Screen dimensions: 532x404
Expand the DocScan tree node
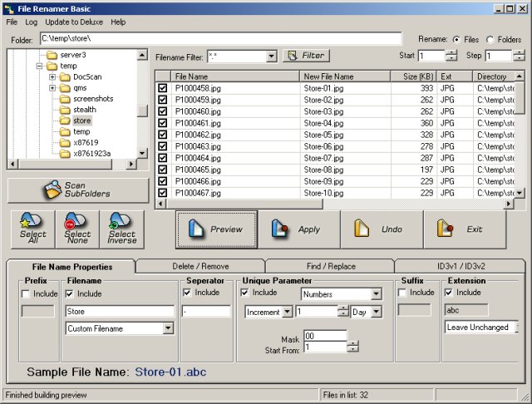52,77
